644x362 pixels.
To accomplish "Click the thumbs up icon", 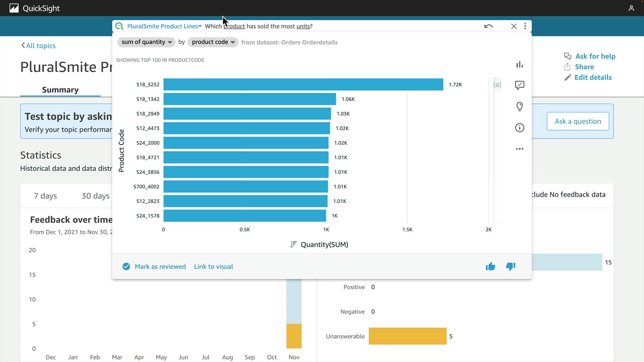I will [490, 266].
